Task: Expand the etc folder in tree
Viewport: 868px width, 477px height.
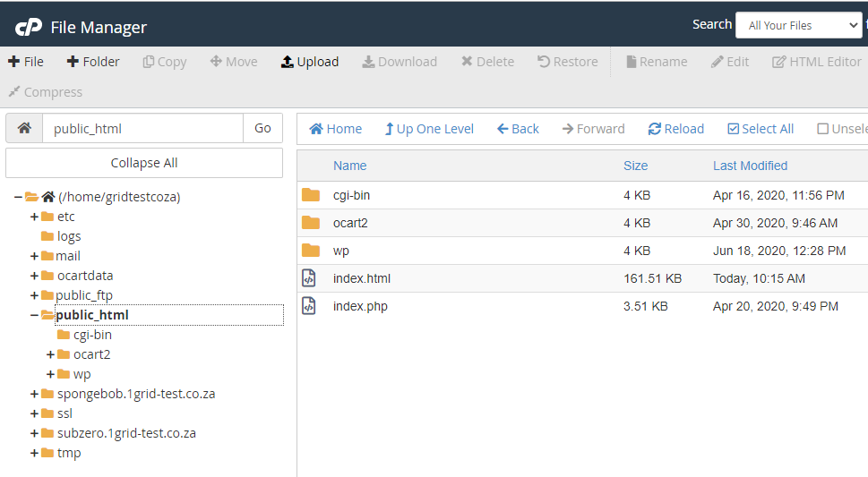Action: coord(34,217)
